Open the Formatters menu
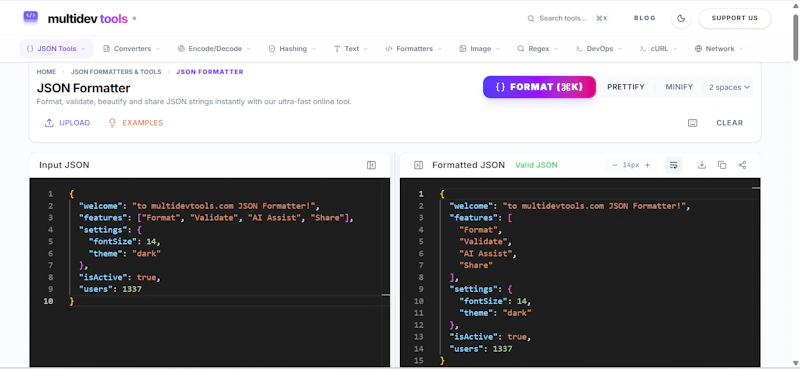This screenshot has width=800, height=369. tap(414, 49)
